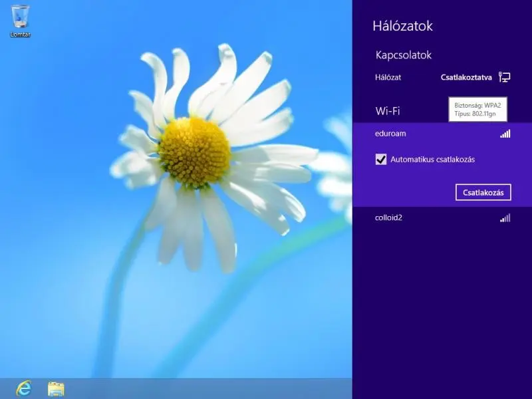Click the Hálózatok panel title
Viewport: 532px width, 399px height.
pyautogui.click(x=402, y=26)
